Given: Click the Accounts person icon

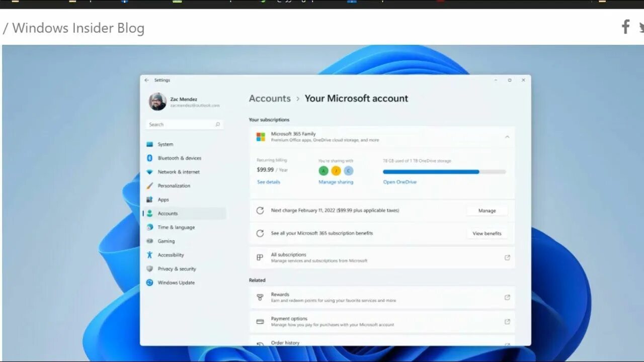Looking at the screenshot, I should click(x=149, y=213).
